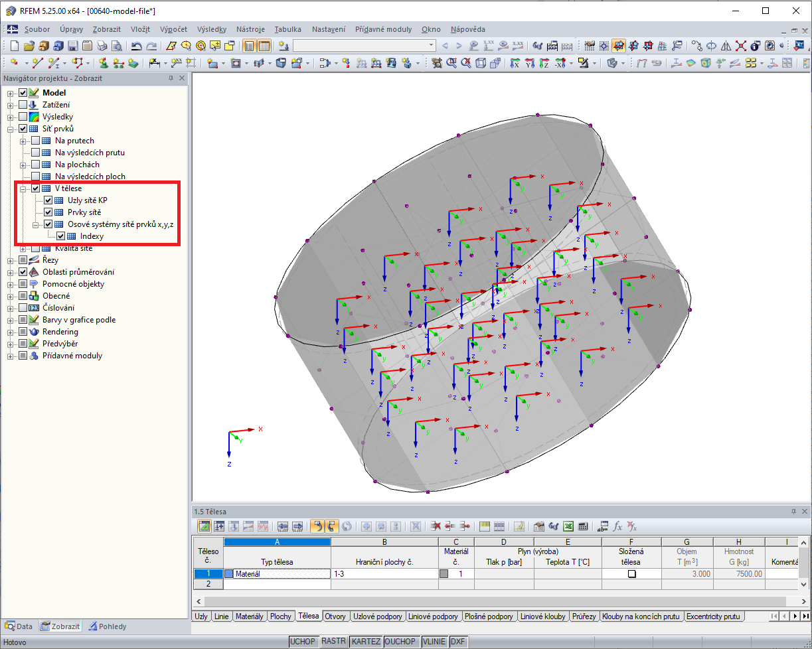Click the new line tool icon
Screen dimensions: 812x649
tap(38, 64)
